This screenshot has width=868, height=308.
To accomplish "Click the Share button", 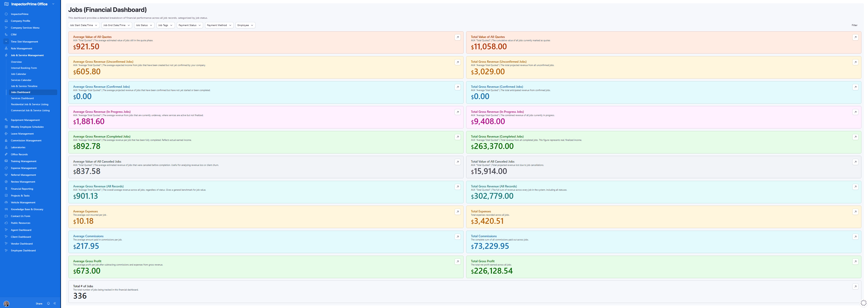I will (x=39, y=303).
